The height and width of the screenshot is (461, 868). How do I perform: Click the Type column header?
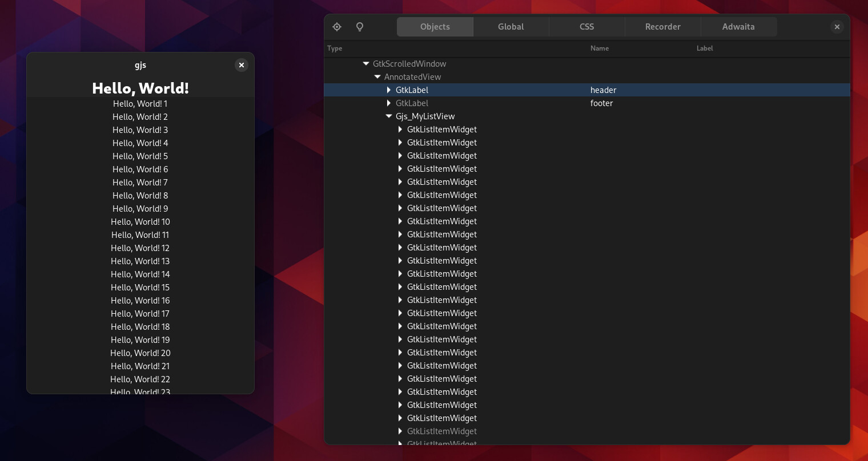tap(335, 48)
